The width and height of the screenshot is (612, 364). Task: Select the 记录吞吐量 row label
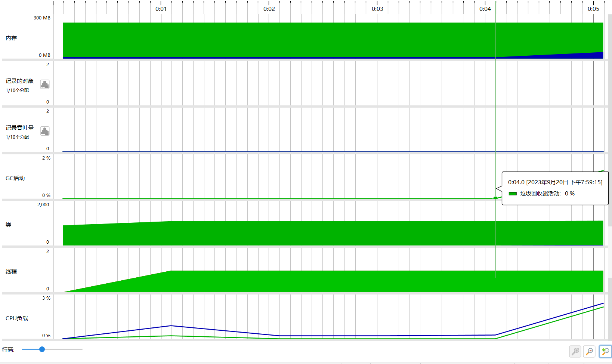[19, 128]
